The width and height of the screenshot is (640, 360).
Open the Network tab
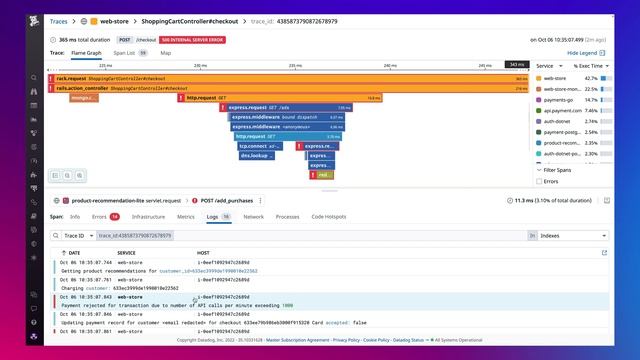253,217
